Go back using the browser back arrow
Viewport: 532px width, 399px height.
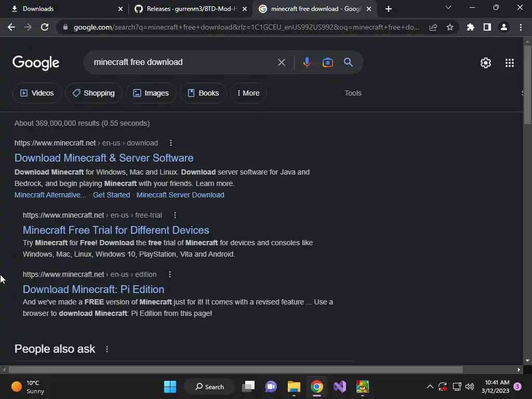(11, 27)
